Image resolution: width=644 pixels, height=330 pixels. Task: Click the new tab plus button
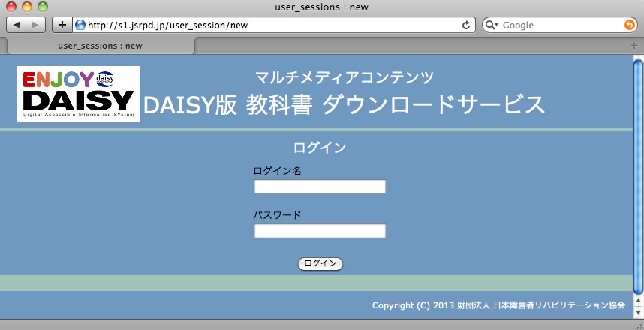pos(633,46)
